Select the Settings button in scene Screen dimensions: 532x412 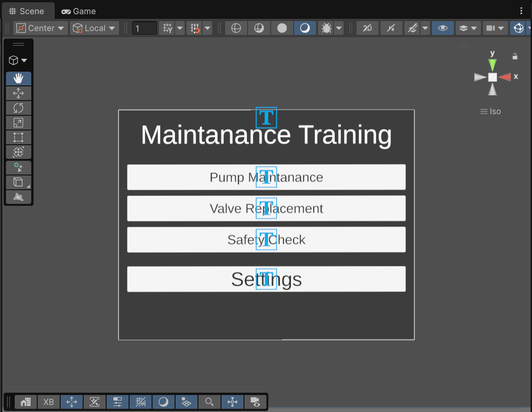coord(266,279)
